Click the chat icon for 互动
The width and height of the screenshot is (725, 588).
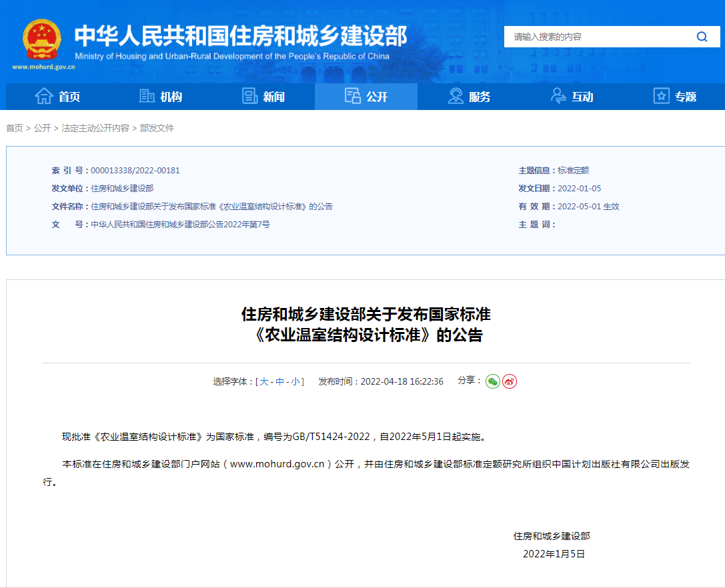tap(559, 97)
